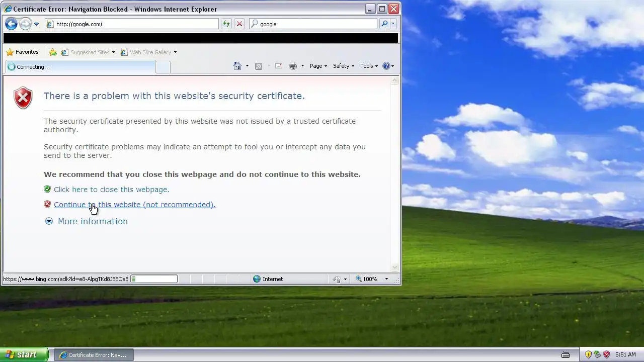Open the search provider dropdown arrow
Viewport: 644px width, 362px height.
pyautogui.click(x=393, y=24)
